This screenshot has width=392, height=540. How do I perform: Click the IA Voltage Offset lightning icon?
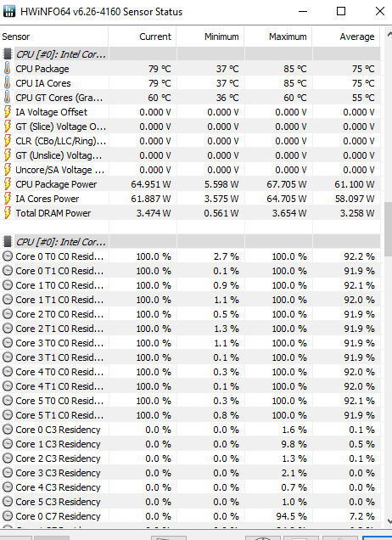coord(8,112)
